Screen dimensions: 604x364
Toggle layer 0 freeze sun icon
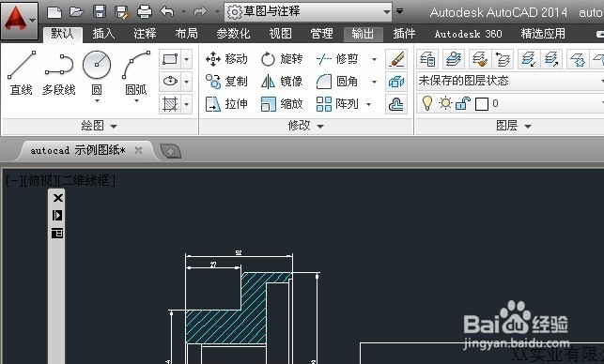pyautogui.click(x=445, y=103)
